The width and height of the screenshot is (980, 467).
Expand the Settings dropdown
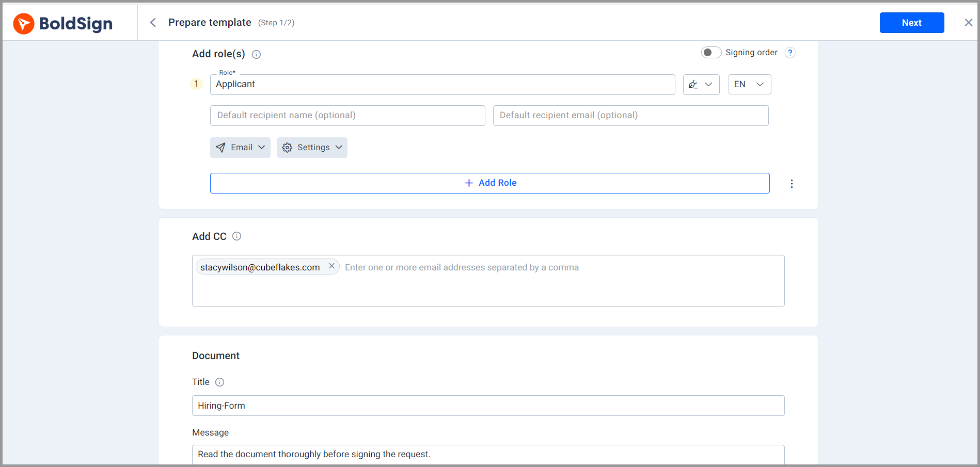point(312,148)
